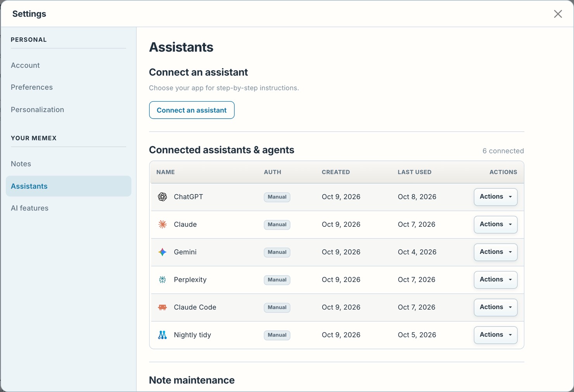Expand Actions menu for Claude Code
Viewport: 574px width, 392px height.
[x=496, y=307]
